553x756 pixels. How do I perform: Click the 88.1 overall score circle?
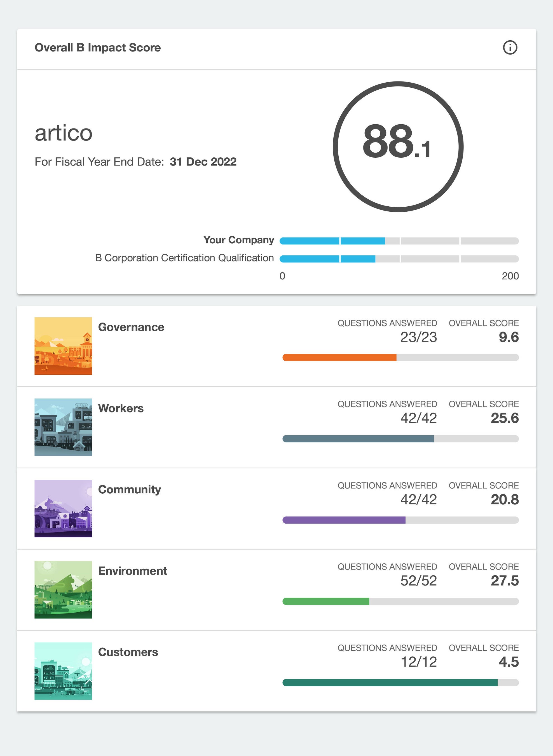pyautogui.click(x=398, y=147)
